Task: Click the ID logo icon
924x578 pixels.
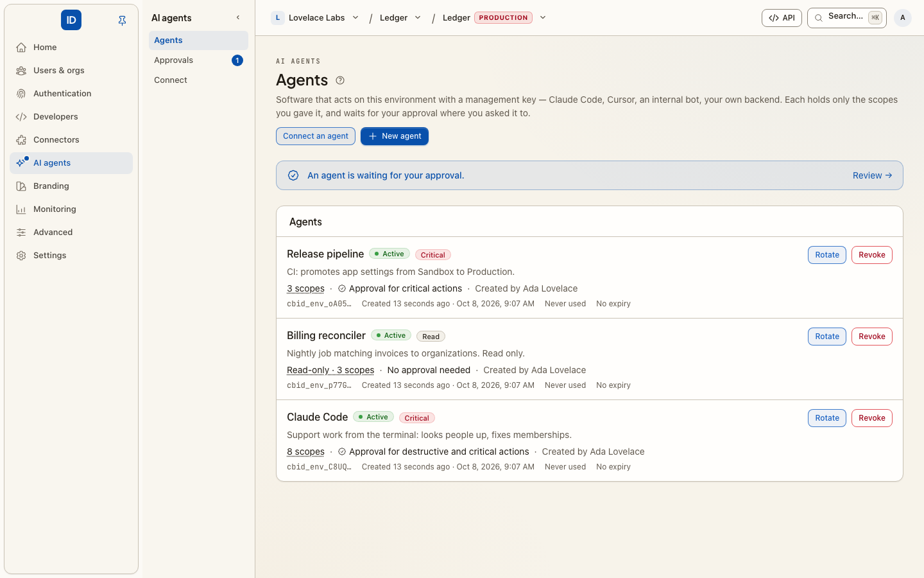Action: (71, 20)
